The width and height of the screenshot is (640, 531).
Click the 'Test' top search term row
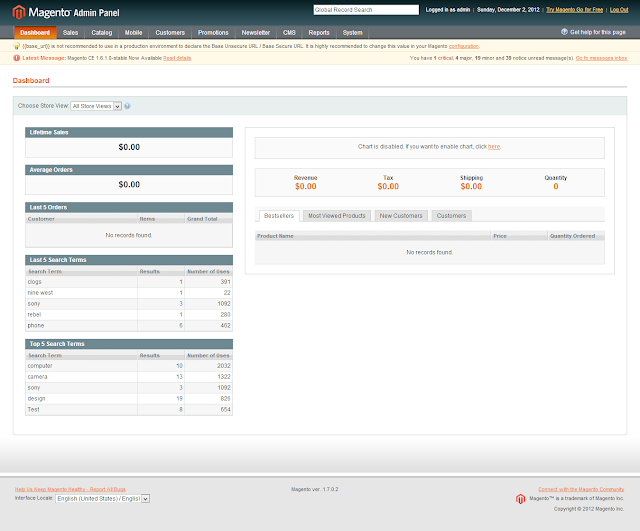(x=129, y=410)
